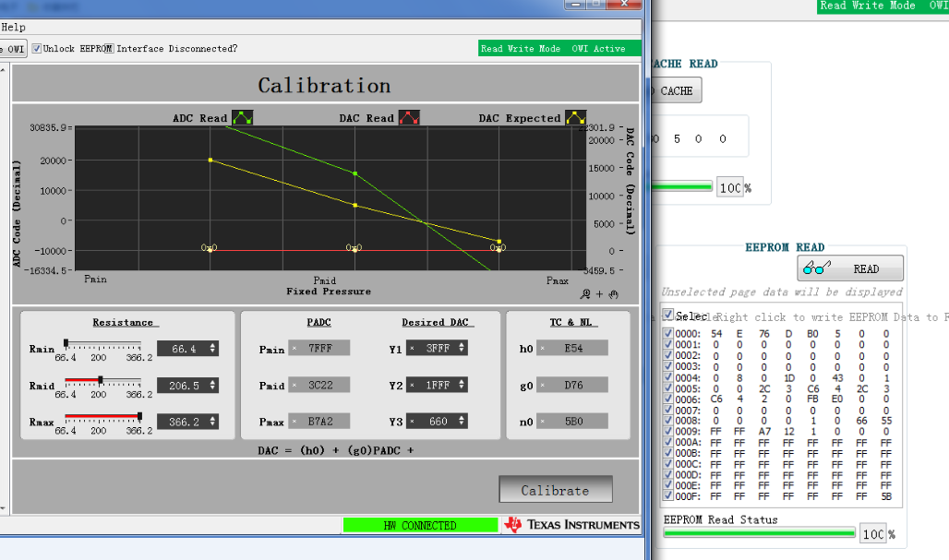Click the Rmid value stepper arrows
The width and height of the screenshot is (949, 560).
212,386
